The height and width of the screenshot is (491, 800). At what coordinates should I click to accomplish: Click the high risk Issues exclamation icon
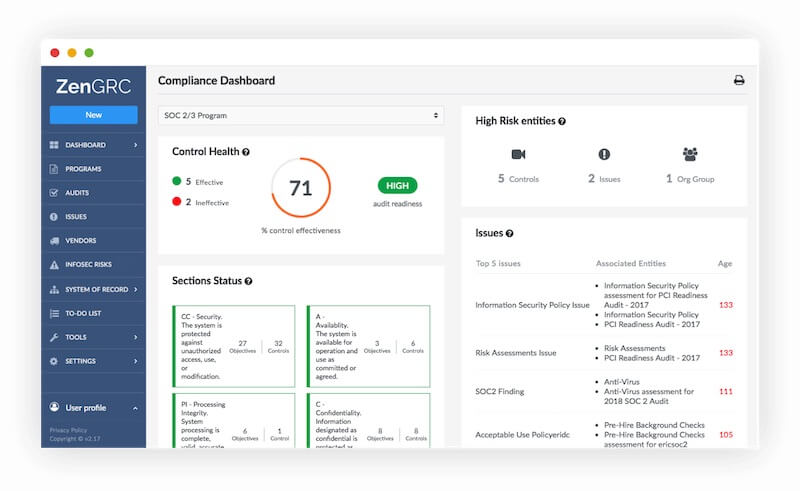coord(604,154)
